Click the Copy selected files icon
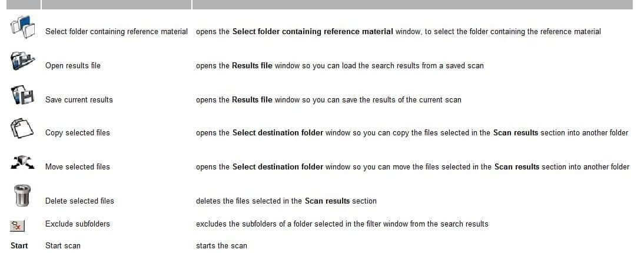This screenshot has width=644, height=253. (x=21, y=128)
